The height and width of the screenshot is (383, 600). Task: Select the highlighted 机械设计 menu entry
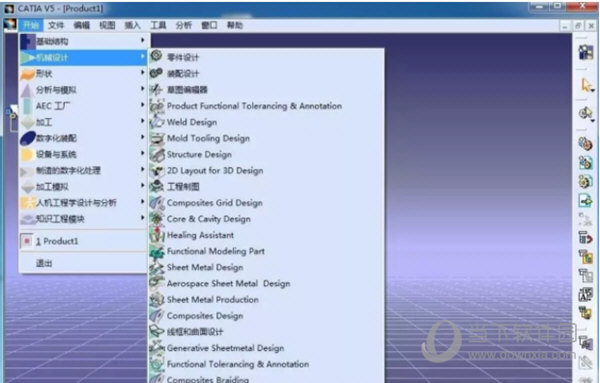pyautogui.click(x=84, y=57)
